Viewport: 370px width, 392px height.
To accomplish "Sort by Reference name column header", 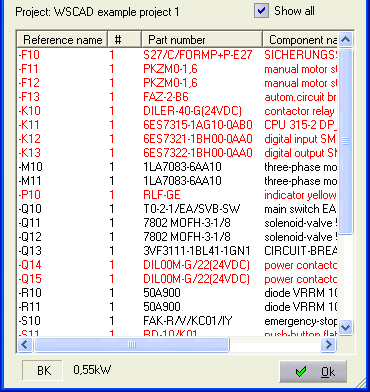I will (62, 40).
